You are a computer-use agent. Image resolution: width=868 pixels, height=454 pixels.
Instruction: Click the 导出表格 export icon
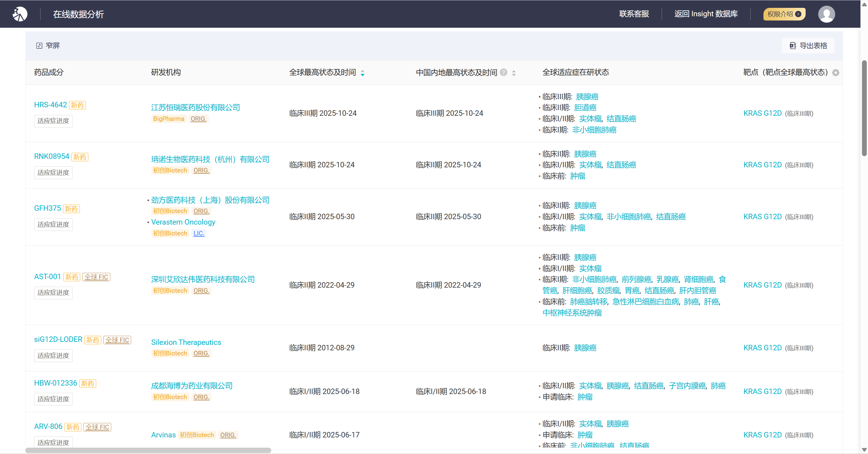(x=793, y=46)
